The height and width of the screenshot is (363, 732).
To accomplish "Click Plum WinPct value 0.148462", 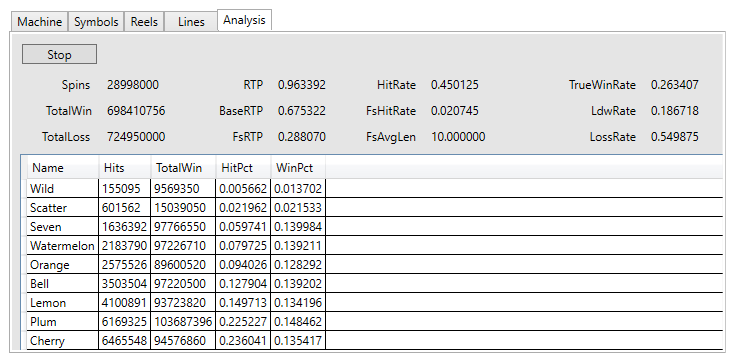I will pyautogui.click(x=298, y=322).
